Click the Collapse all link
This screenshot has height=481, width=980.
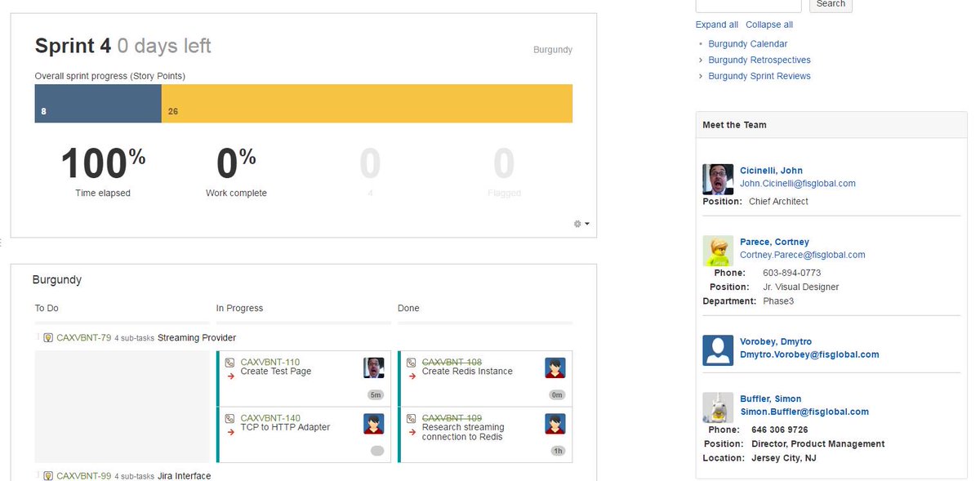(769, 24)
